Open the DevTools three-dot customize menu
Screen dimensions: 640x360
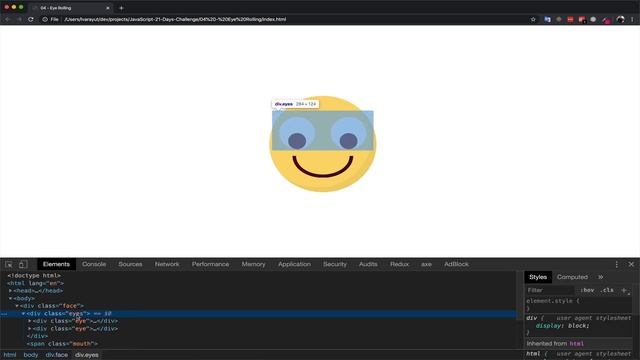pos(617,264)
